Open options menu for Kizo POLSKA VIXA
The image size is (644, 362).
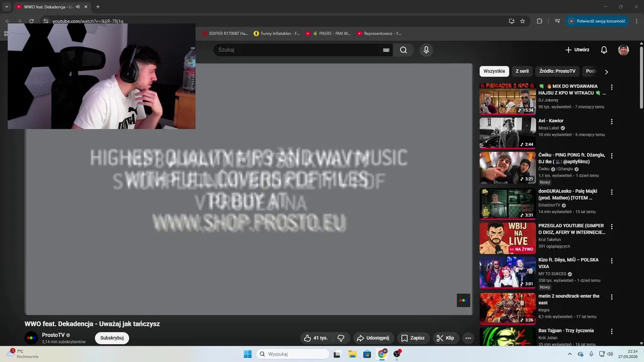tap(612, 261)
